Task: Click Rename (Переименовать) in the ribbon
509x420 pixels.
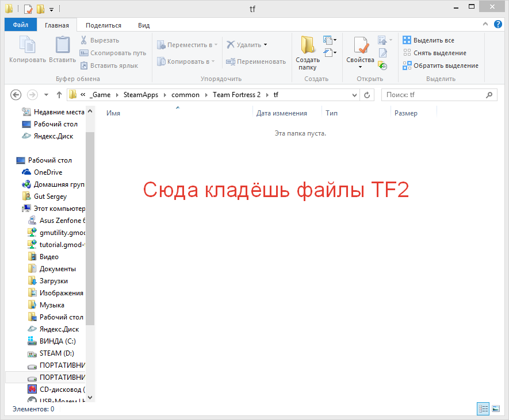Action: pyautogui.click(x=256, y=61)
